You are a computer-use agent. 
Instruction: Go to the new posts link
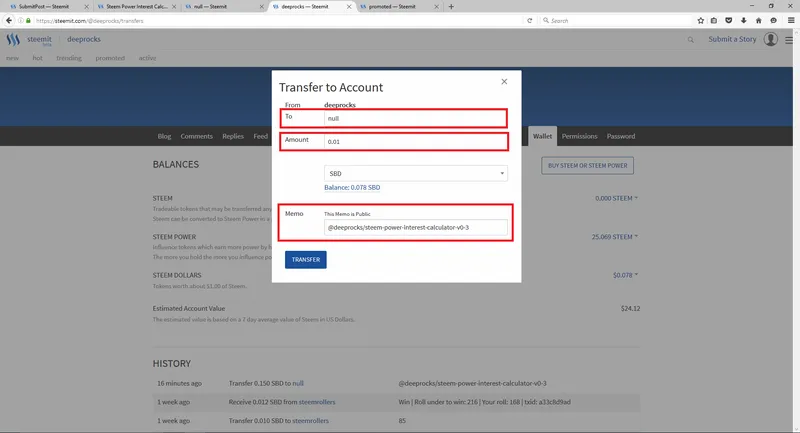tap(12, 58)
